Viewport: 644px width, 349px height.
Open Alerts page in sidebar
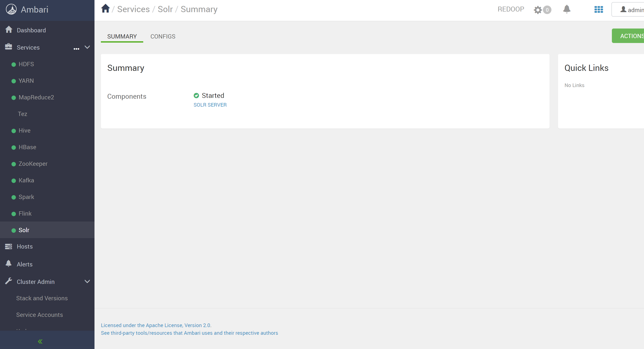24,264
